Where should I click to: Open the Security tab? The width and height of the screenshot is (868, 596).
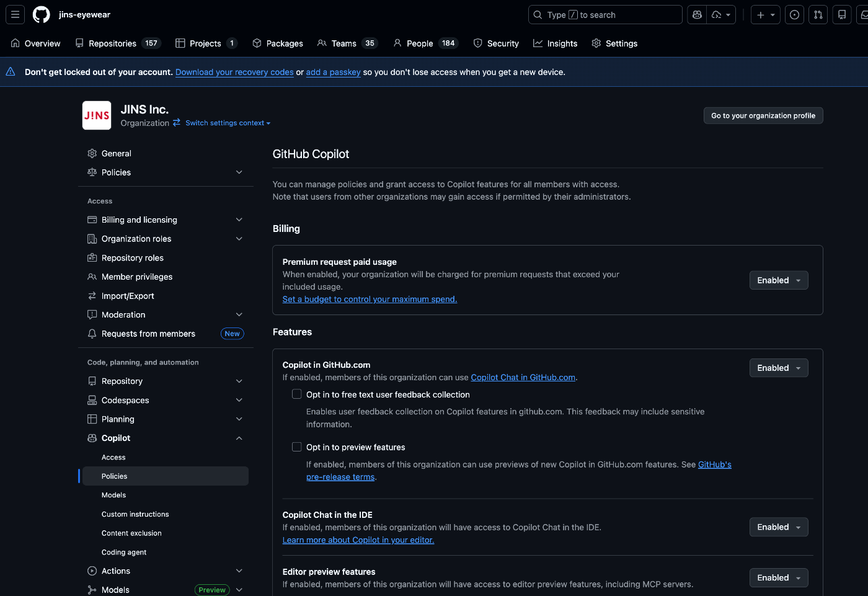pos(496,43)
